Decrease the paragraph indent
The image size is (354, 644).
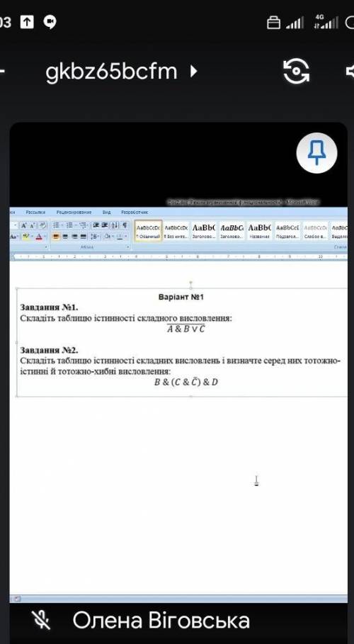tap(96, 225)
